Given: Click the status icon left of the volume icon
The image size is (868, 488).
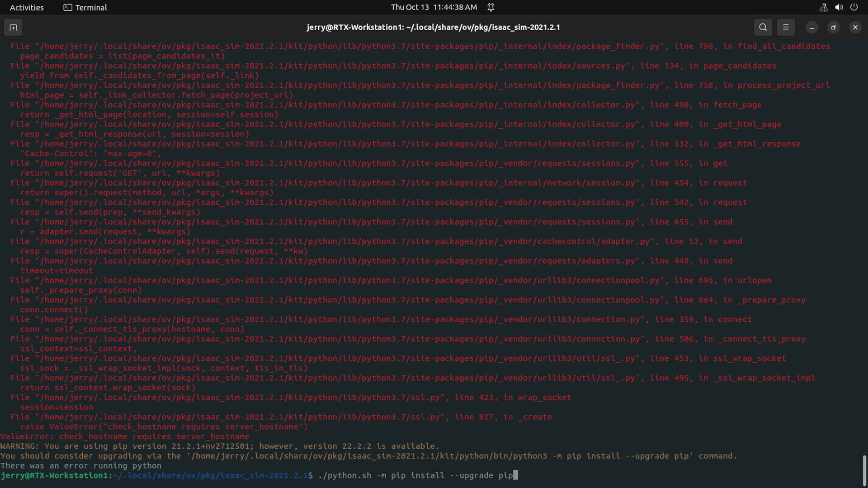Looking at the screenshot, I should click(823, 7).
